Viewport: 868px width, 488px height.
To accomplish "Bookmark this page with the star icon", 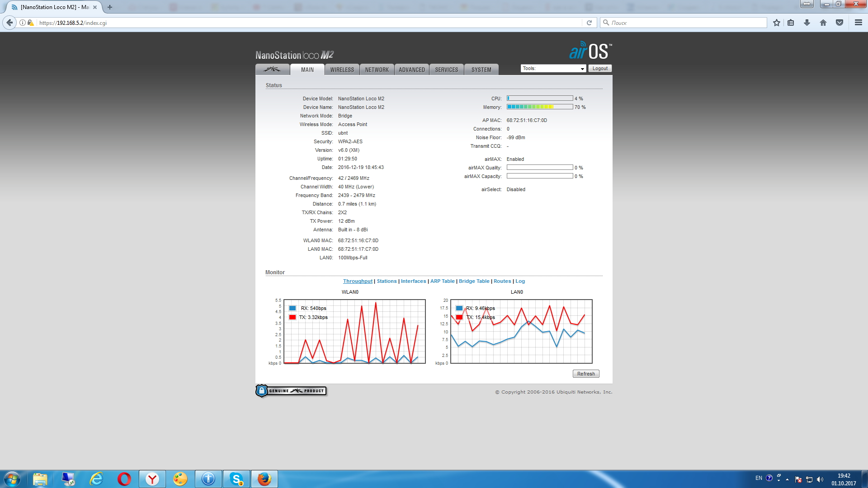I will [777, 23].
